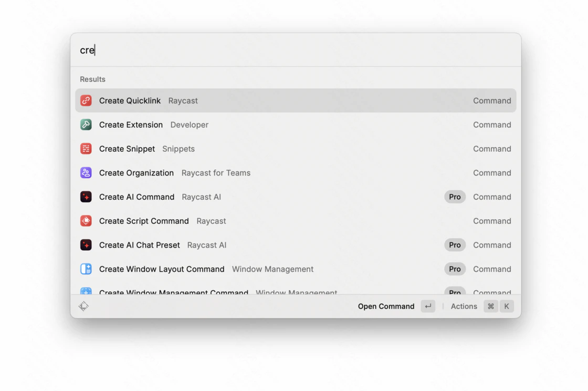Click the Return key icon beside Open Command
The image size is (588, 391).
coord(428,306)
